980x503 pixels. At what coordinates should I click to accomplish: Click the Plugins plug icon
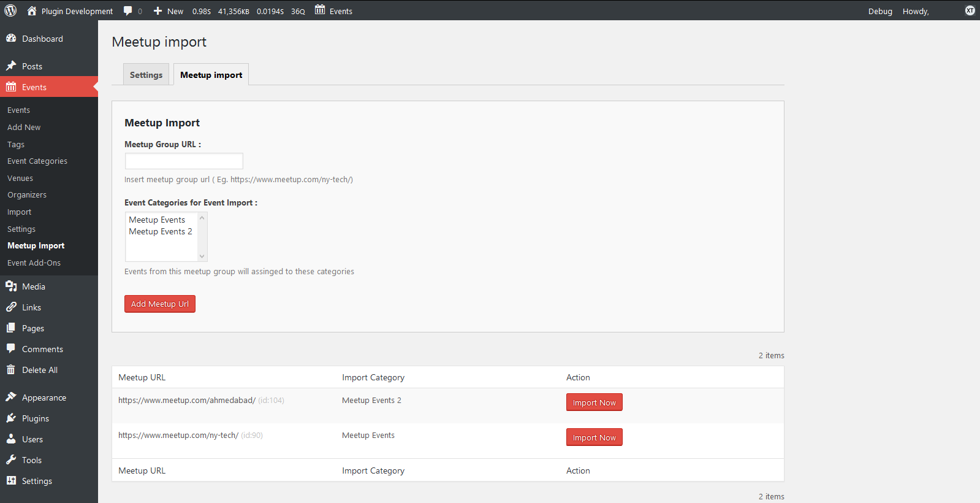point(11,418)
